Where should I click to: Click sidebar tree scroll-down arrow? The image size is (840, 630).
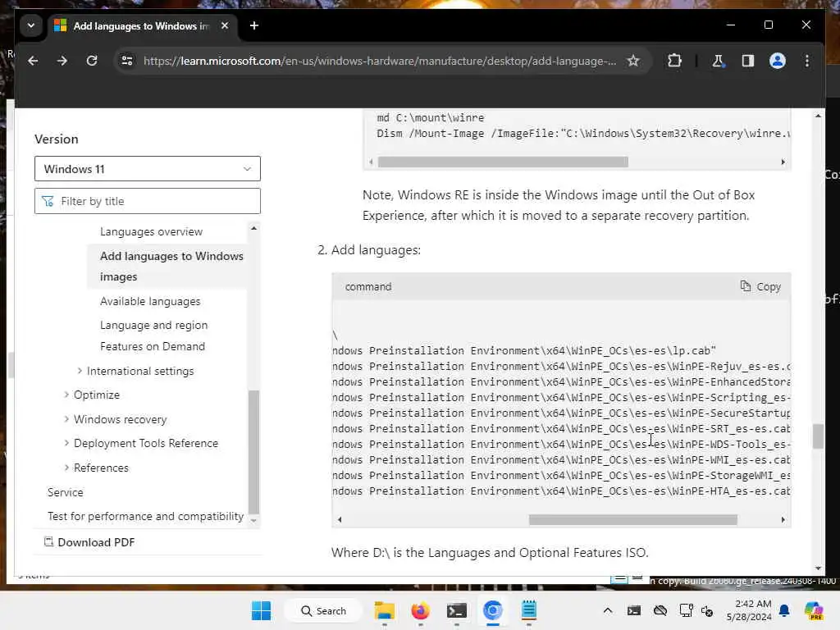[254, 521]
